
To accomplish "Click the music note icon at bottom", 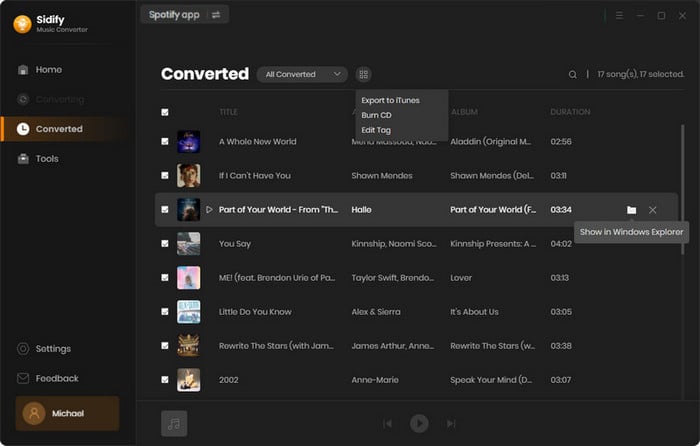I will pyautogui.click(x=174, y=423).
